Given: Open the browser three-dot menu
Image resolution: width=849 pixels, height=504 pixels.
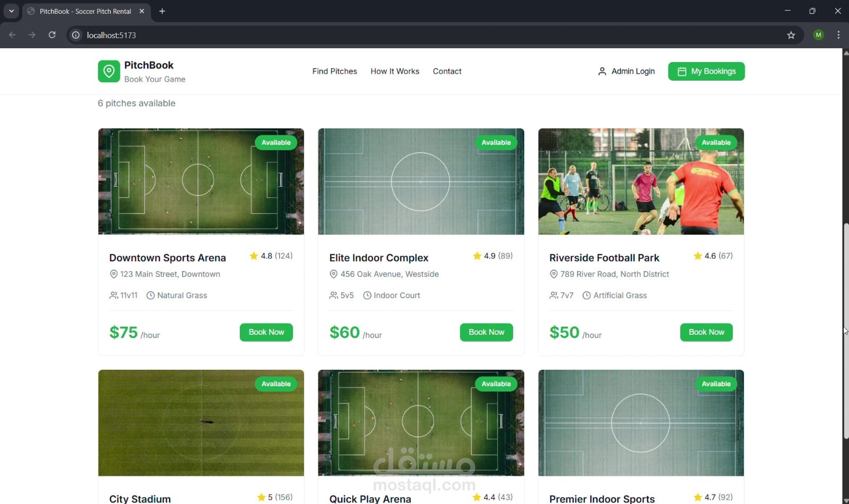Looking at the screenshot, I should point(838,35).
